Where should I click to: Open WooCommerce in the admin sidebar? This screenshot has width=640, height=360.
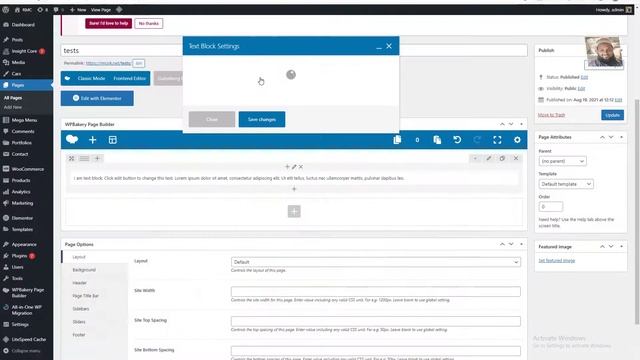27,169
